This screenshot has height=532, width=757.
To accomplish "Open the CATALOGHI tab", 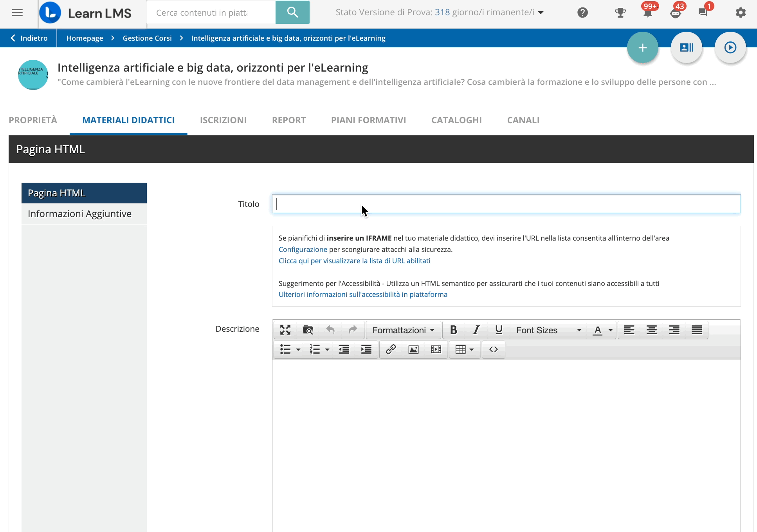I will [456, 120].
